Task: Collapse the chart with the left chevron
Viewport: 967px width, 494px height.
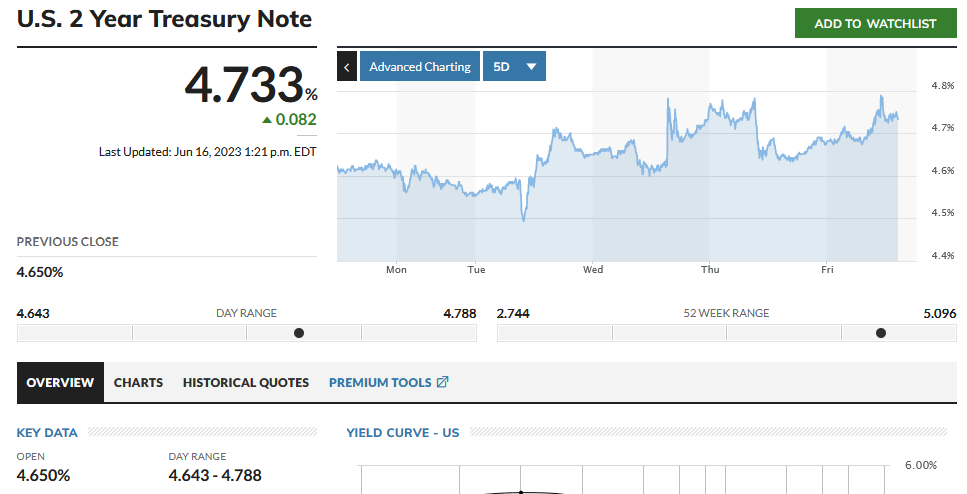Action: [x=347, y=67]
